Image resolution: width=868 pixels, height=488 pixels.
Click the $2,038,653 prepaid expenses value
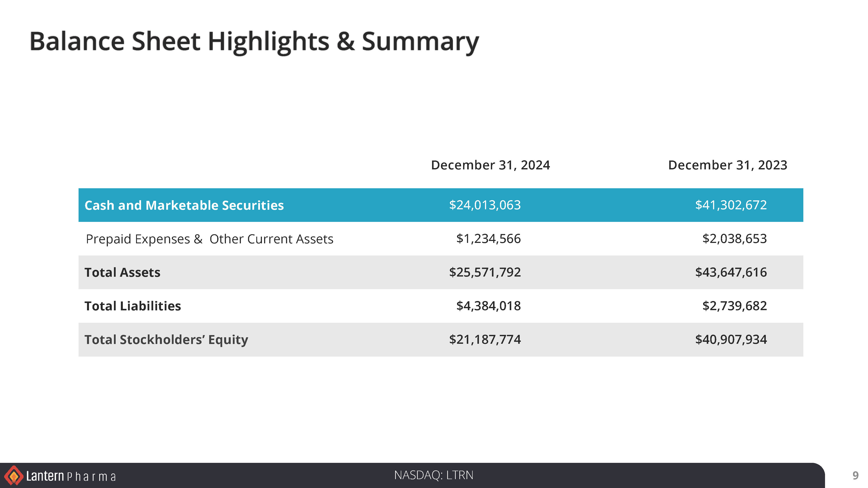(734, 238)
